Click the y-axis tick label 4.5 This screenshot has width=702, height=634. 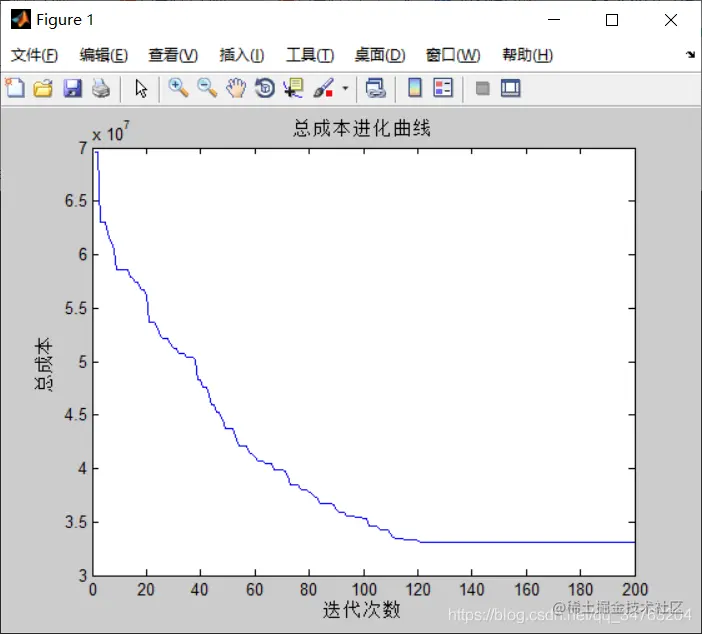[x=76, y=415]
